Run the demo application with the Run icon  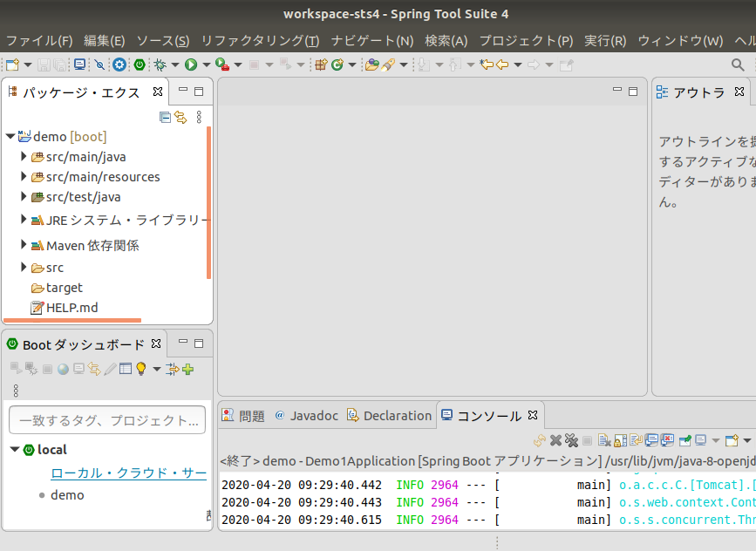point(192,65)
